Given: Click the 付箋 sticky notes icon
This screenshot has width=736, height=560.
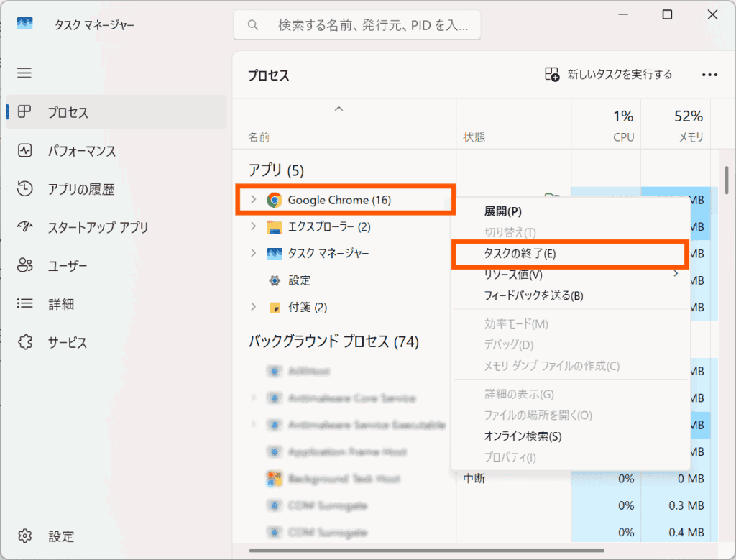Looking at the screenshot, I should [274, 308].
